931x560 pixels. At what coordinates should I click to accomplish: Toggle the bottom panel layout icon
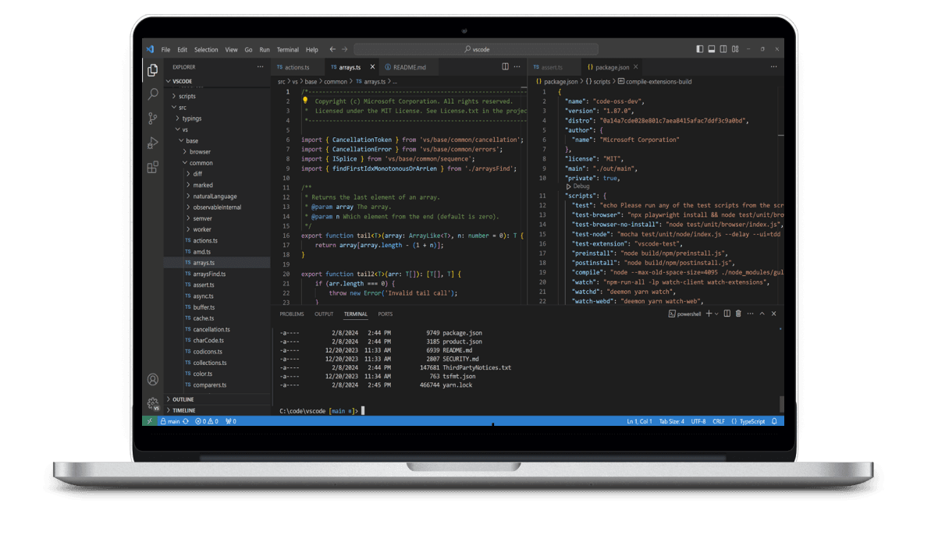711,49
